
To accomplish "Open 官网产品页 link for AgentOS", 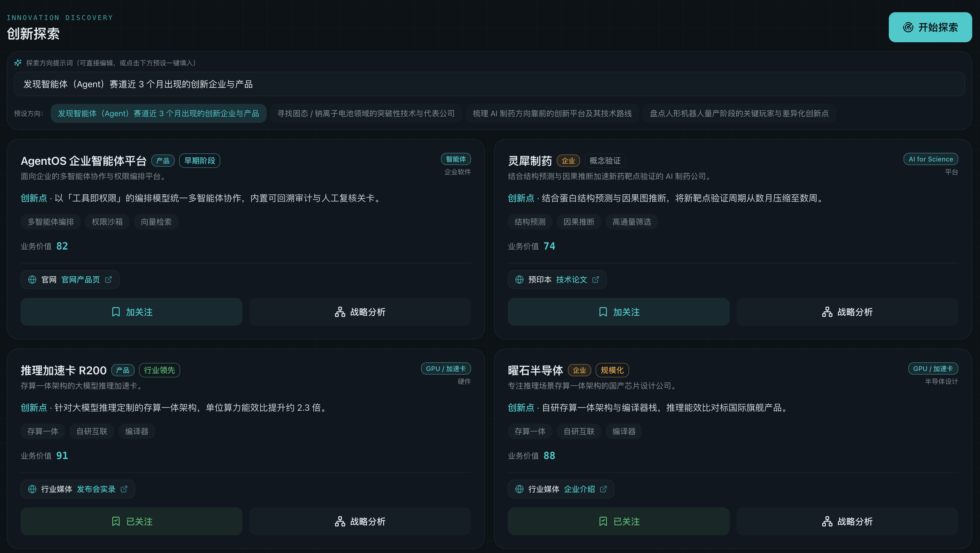I will click(81, 280).
